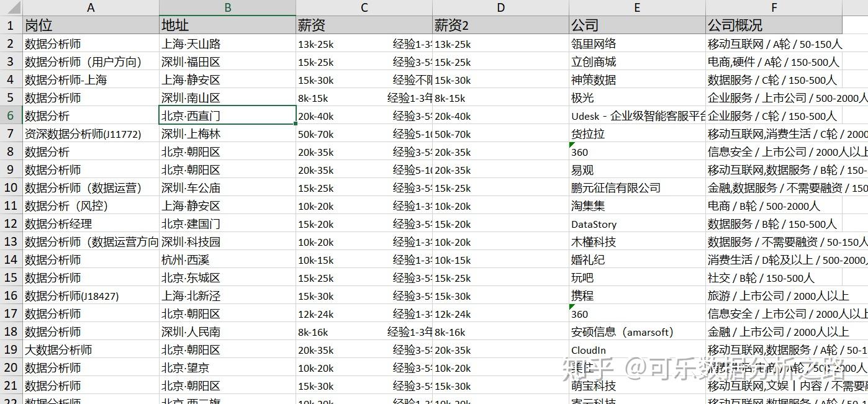Select row 6 header
868x404 pixels.
[11, 115]
